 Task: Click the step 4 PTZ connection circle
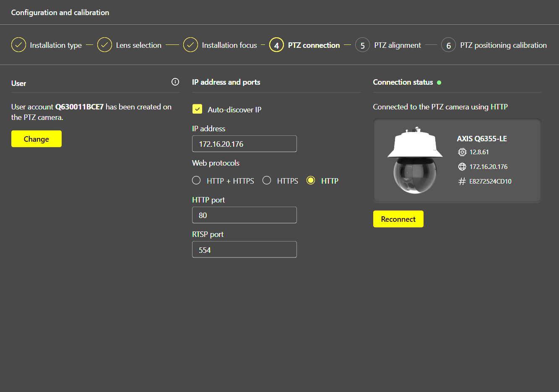276,45
